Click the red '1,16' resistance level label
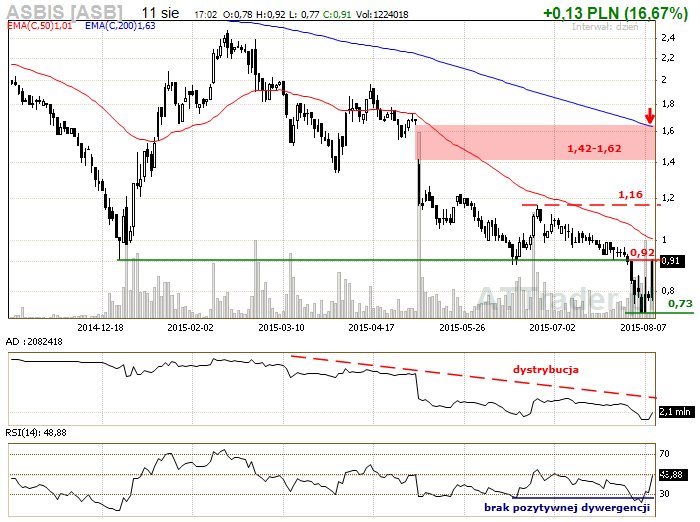700x522 pixels. click(630, 195)
